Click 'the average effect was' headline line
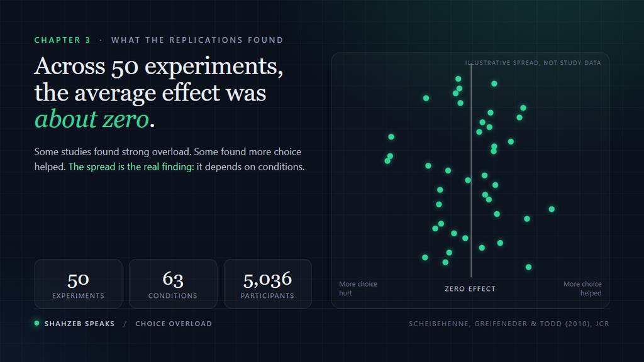Screen dimensions: 644x362 pyautogui.click(x=150, y=93)
